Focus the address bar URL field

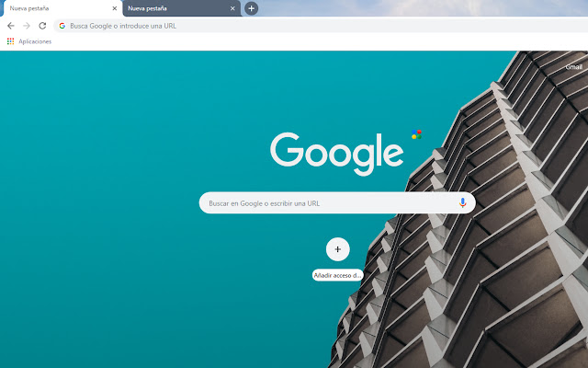click(322, 26)
